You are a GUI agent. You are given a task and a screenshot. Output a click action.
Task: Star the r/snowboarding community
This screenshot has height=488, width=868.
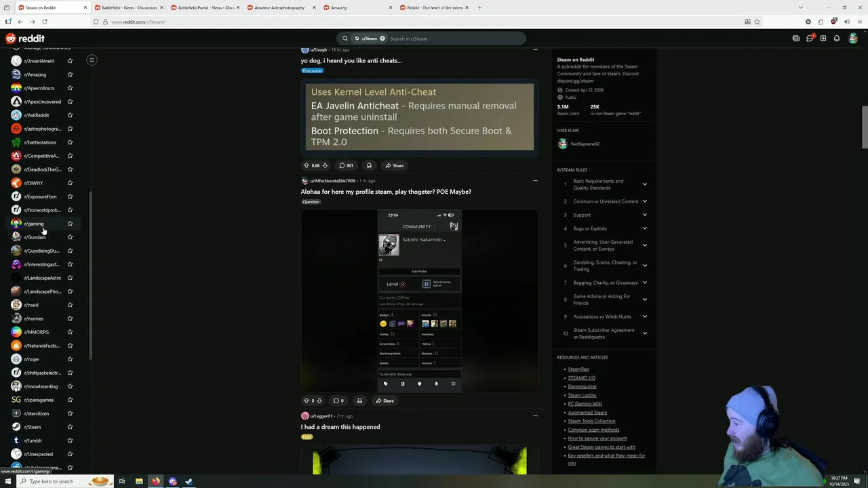coord(70,386)
